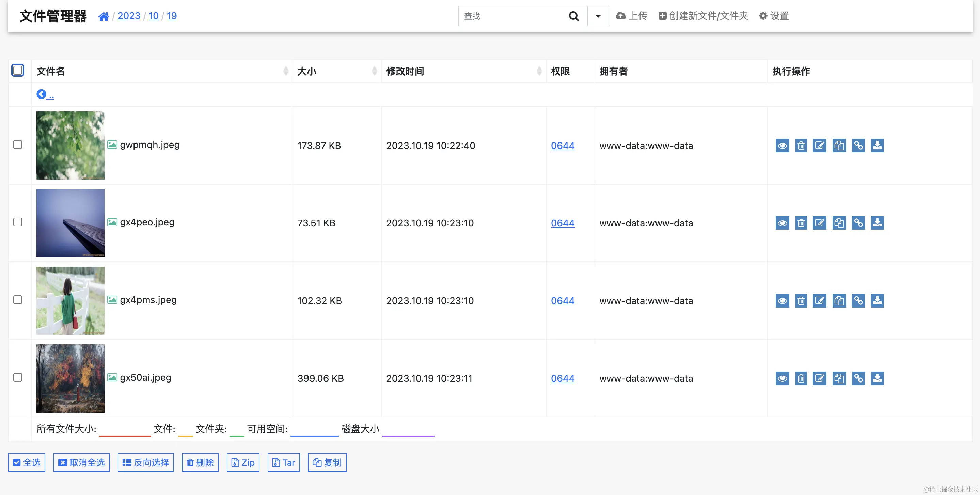980x495 pixels.
Task: Delete gx4peo.jpeg using its trash icon
Action: [801, 223]
